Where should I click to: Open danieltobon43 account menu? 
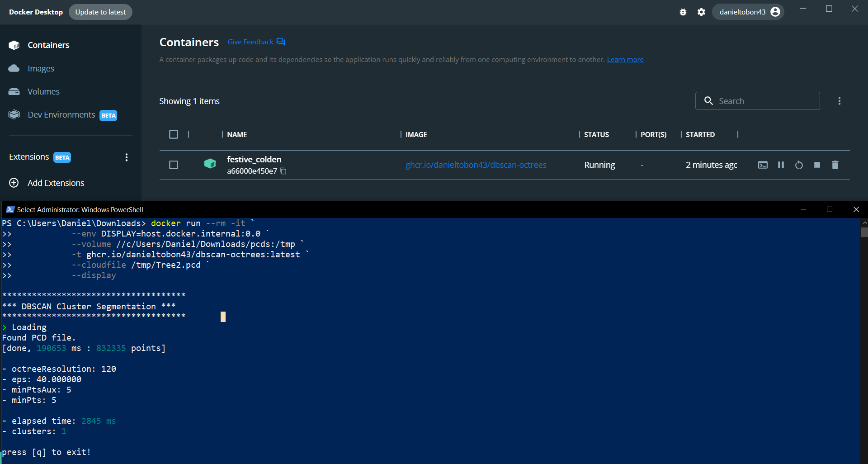pos(748,12)
